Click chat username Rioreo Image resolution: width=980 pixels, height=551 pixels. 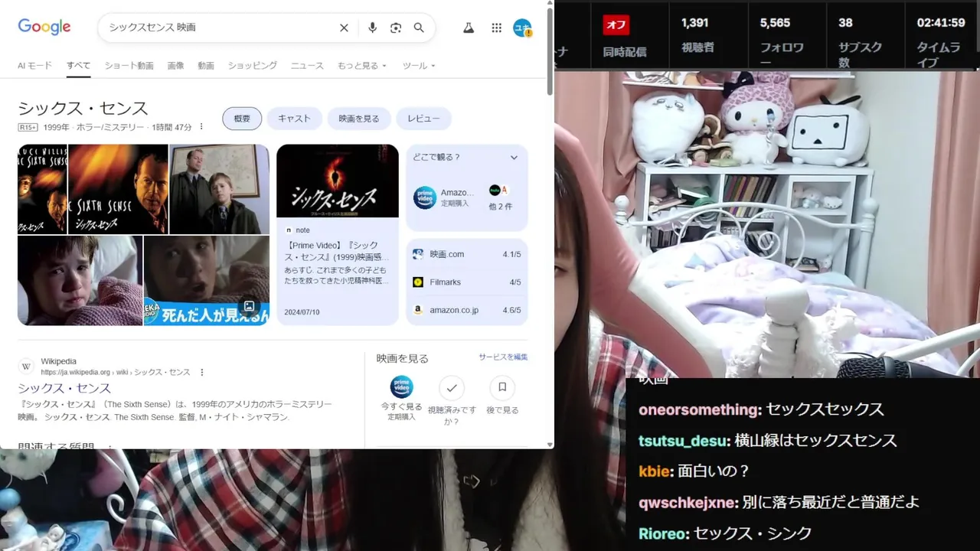tap(662, 533)
